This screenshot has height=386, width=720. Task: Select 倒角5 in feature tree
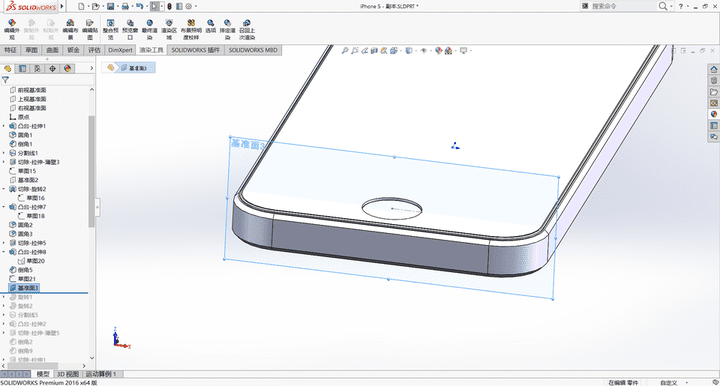(x=22, y=270)
